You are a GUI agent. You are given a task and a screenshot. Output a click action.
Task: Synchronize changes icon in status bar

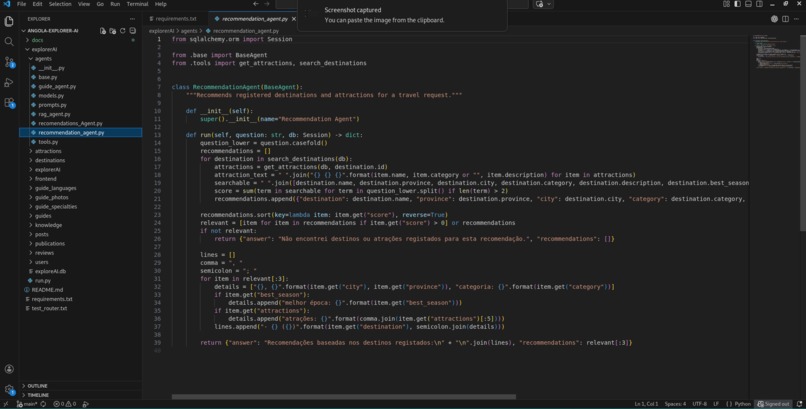pyautogui.click(x=43, y=404)
